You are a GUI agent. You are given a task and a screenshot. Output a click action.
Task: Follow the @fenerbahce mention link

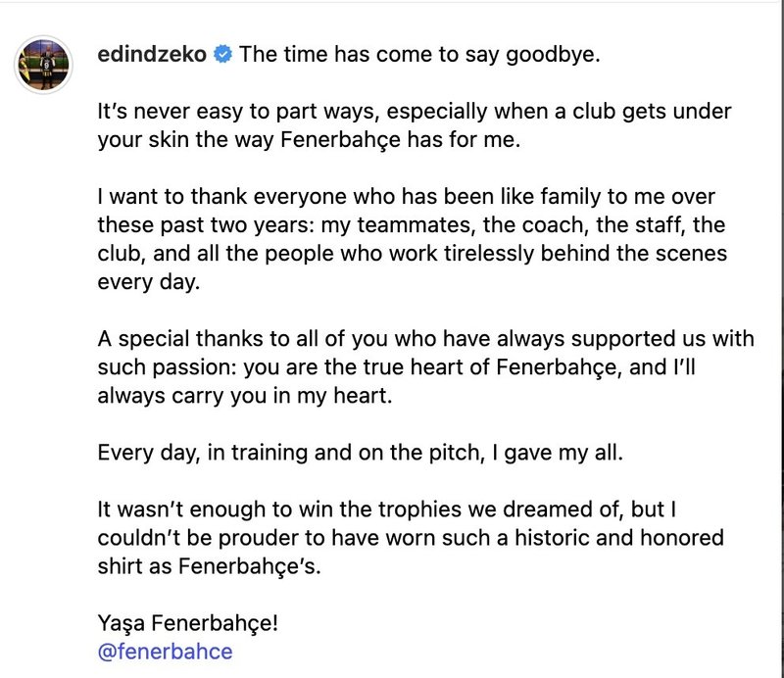pos(165,651)
